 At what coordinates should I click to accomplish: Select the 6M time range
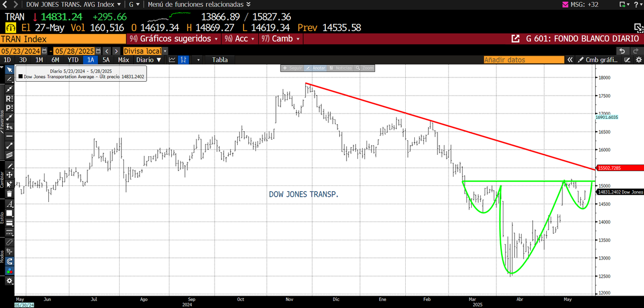pyautogui.click(x=55, y=60)
